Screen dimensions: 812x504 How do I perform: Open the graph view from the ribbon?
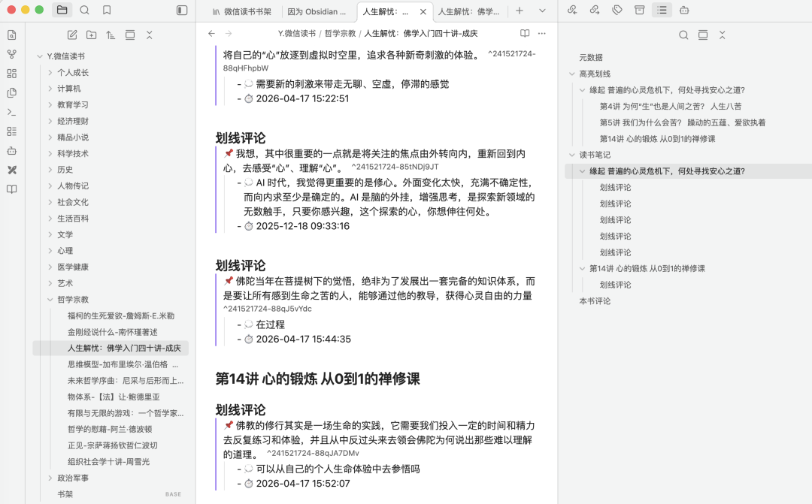pos(11,54)
